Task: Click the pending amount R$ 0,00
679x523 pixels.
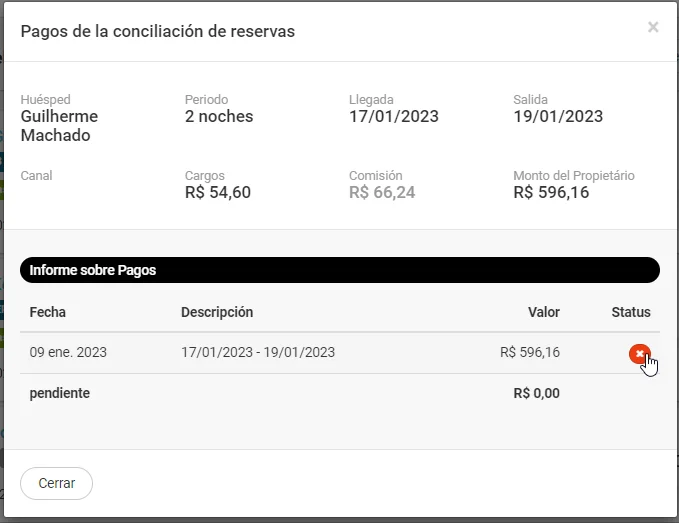Action: pos(536,393)
